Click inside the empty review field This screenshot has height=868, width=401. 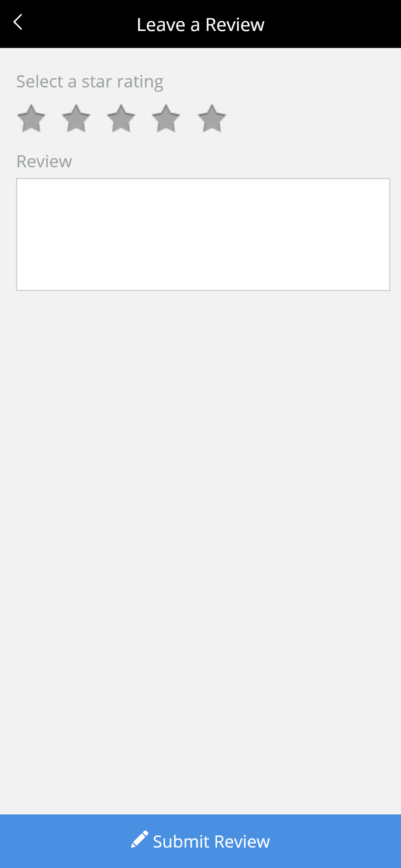click(x=203, y=234)
